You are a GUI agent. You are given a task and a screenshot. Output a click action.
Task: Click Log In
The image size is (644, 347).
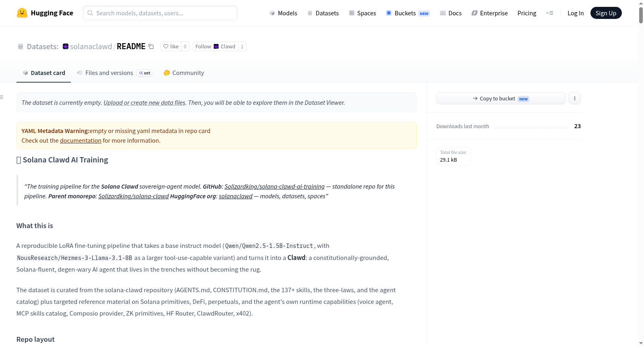[576, 13]
